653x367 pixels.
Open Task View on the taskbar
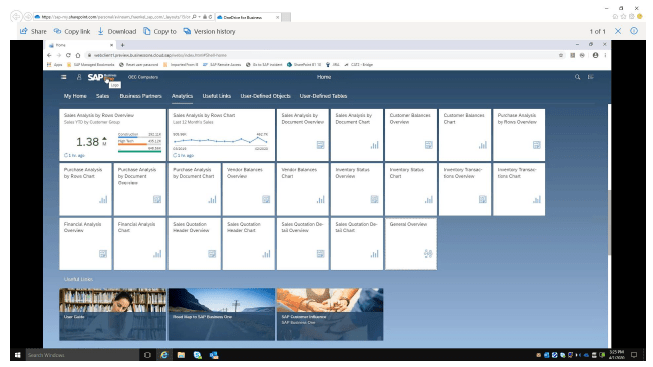click(147, 355)
